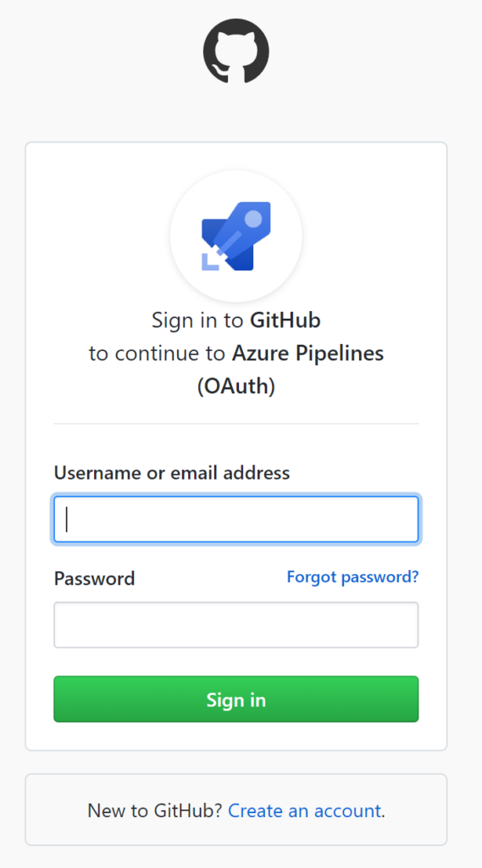Viewport: 482px width, 868px height.
Task: Place cursor at the blinking caret in the username box
Action: point(67,520)
